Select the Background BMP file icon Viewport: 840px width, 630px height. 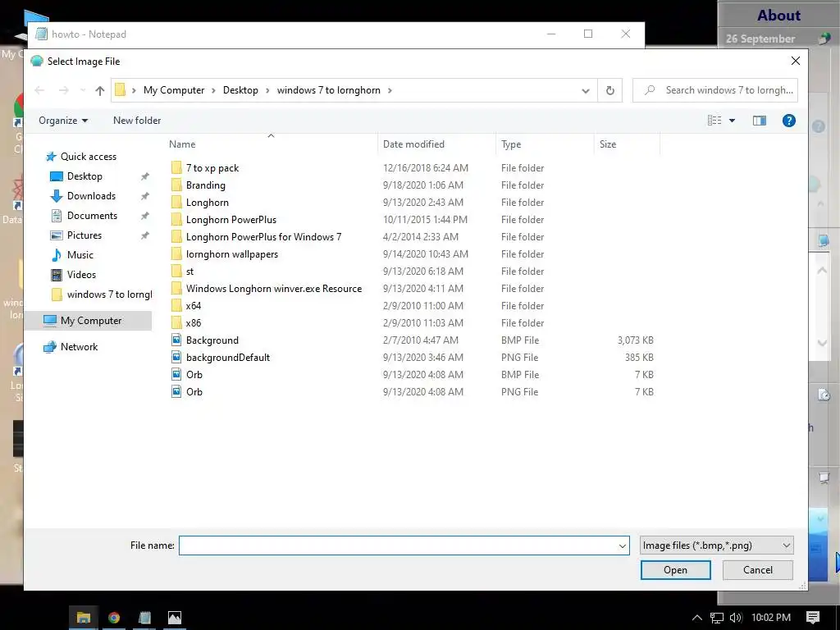[176, 340]
